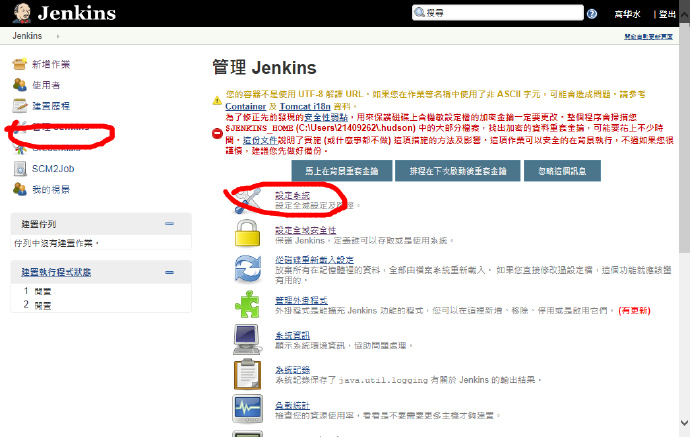Click the computer monitor system info icon
The image size is (690, 437).
[247, 339]
